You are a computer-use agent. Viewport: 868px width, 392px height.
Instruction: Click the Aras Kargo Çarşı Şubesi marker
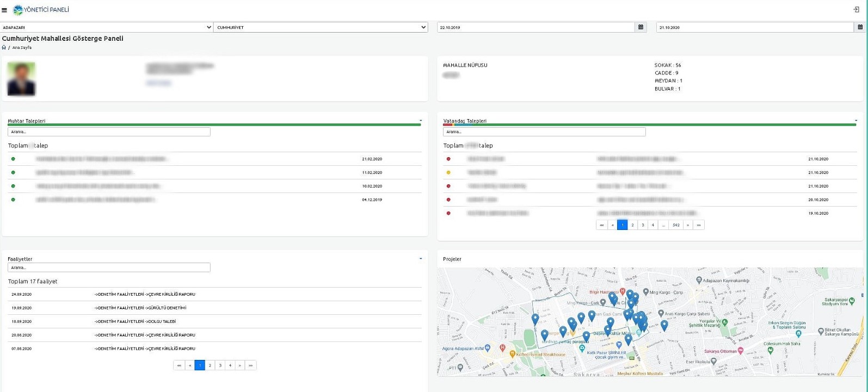(x=661, y=314)
